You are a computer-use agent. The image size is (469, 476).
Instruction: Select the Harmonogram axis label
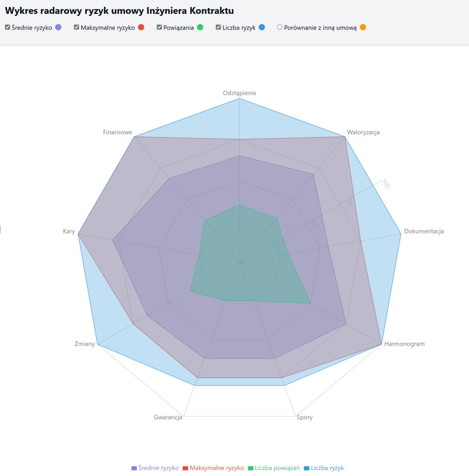click(x=404, y=344)
